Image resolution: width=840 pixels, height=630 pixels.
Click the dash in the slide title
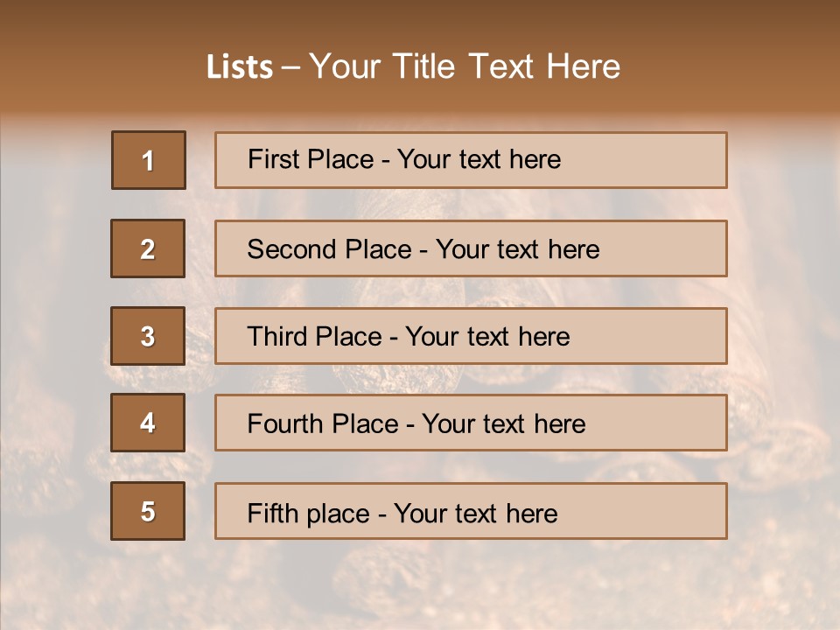pyautogui.click(x=290, y=67)
